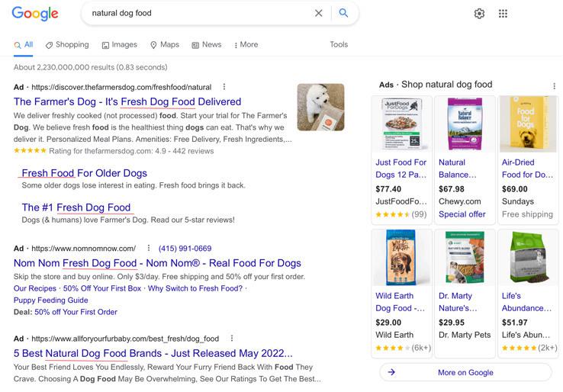The width and height of the screenshot is (563, 392).
Task: Open three-dot menu beside nomnomnow.com URL
Action: pyautogui.click(x=148, y=249)
